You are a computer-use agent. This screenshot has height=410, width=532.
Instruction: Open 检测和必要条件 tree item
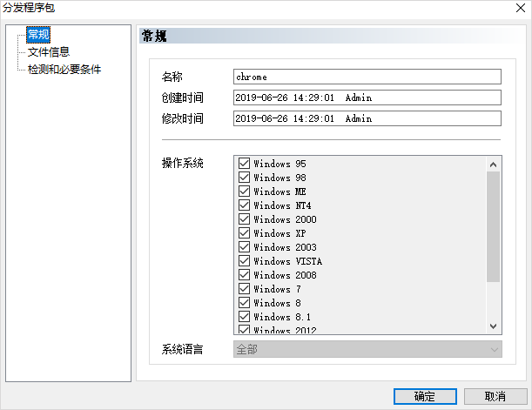click(64, 69)
